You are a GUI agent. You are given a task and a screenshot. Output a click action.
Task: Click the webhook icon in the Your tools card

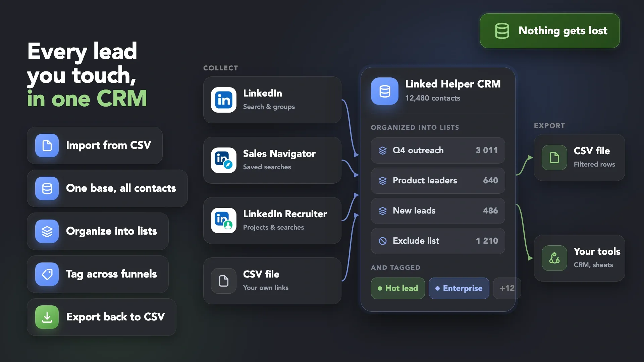pyautogui.click(x=554, y=258)
